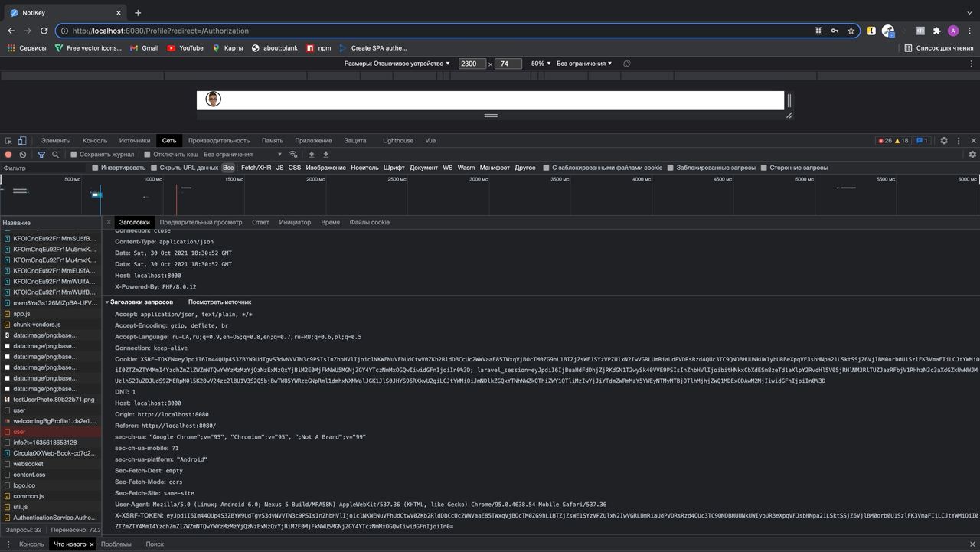
Task: Open Список для чтения button
Action: (x=938, y=48)
